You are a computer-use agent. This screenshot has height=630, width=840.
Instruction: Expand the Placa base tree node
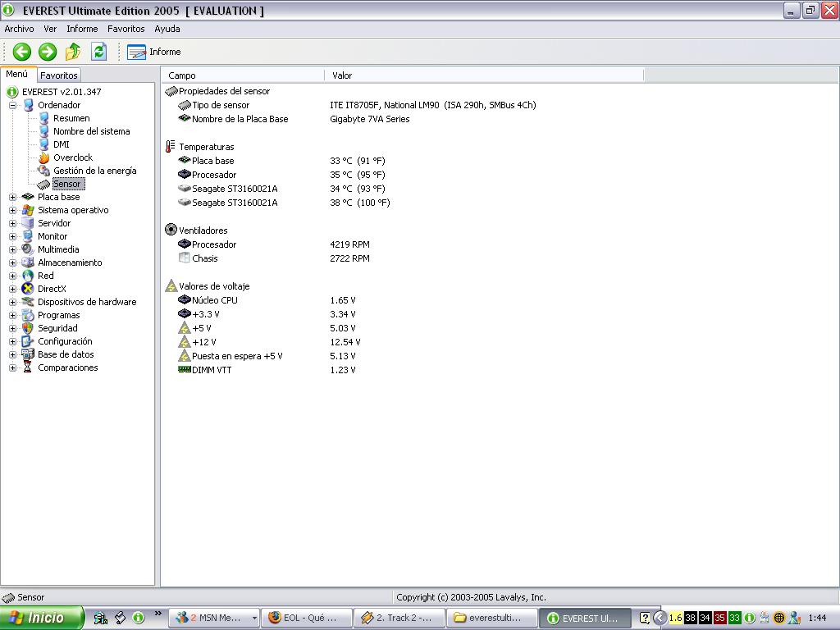(x=12, y=197)
